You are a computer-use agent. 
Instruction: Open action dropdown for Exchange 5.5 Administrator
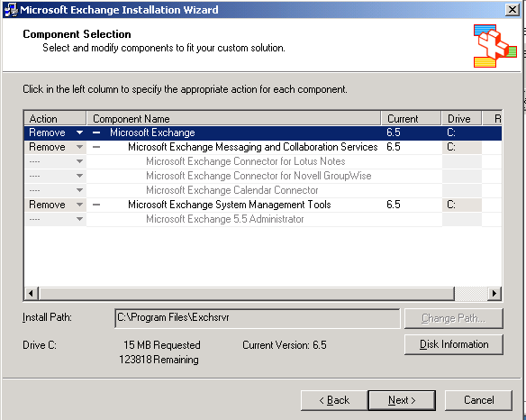(x=79, y=219)
